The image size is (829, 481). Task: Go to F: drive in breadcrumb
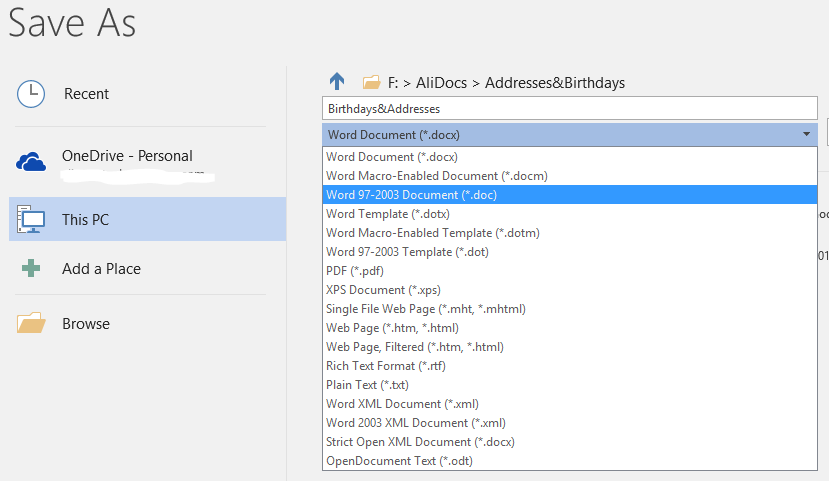point(393,83)
